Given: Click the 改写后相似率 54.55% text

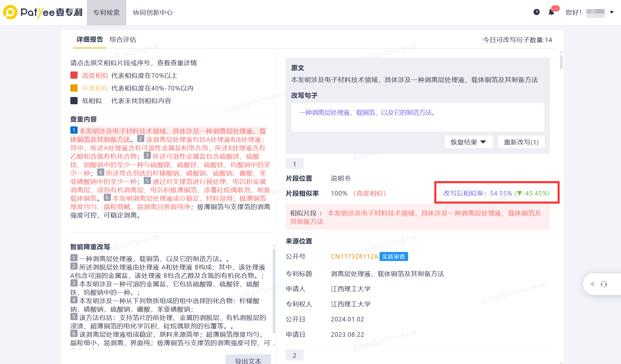Looking at the screenshot, I should click(496, 193).
